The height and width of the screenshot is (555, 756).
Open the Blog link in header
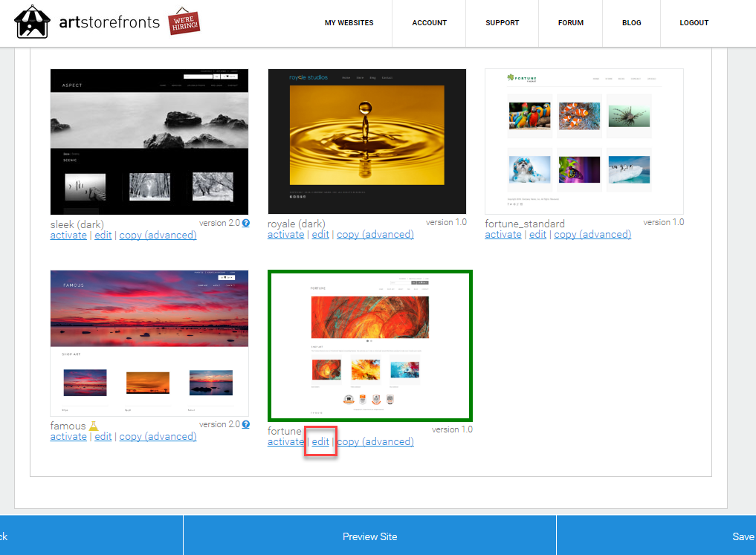point(631,22)
